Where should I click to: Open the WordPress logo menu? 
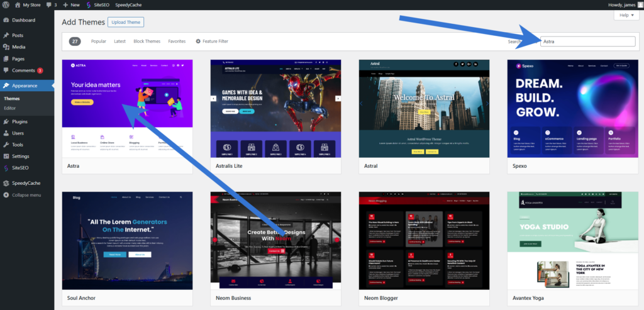coord(6,5)
